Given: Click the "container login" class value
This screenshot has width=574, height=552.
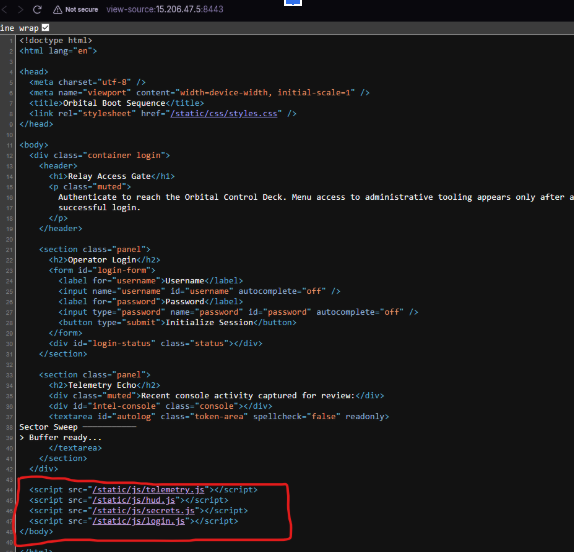Looking at the screenshot, I should (124, 155).
